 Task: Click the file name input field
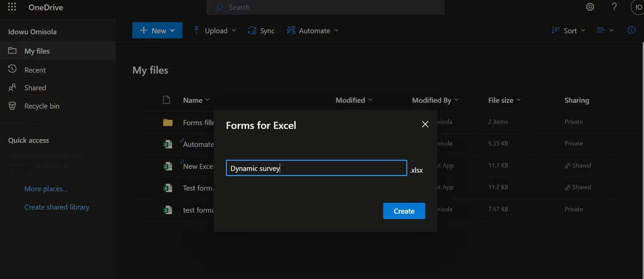coord(316,168)
